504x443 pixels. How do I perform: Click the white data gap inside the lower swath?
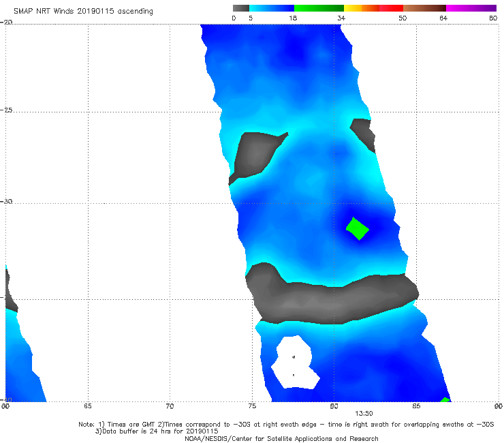(x=295, y=363)
